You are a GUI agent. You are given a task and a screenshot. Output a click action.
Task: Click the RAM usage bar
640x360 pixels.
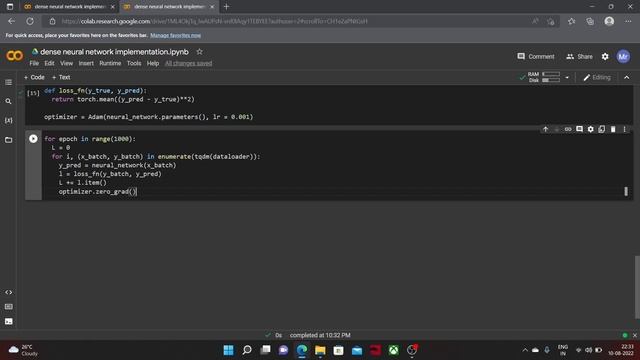(551, 74)
